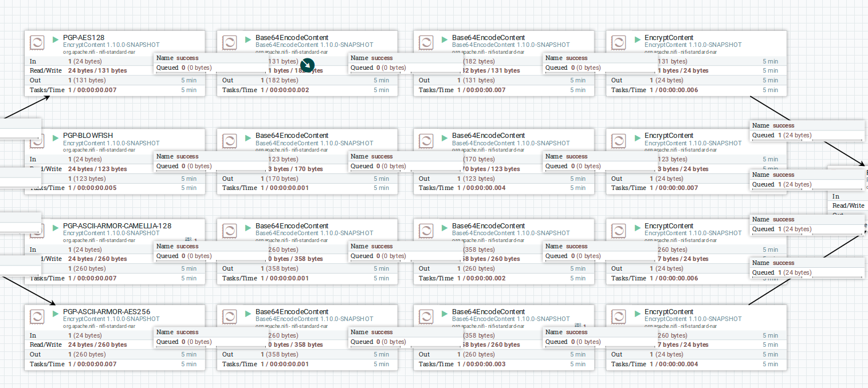Select the PGP-AES128 processor title
This screenshot has height=388, width=868.
tap(84, 38)
